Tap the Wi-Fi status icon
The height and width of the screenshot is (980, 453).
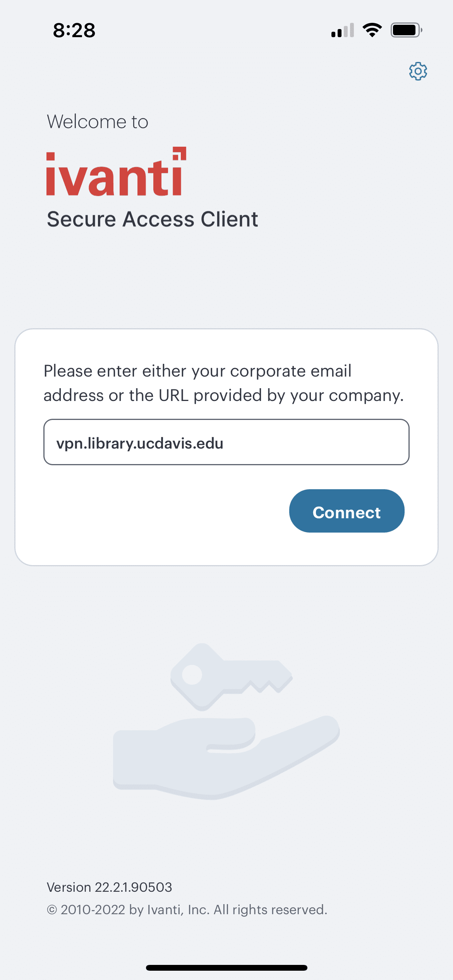tap(372, 30)
